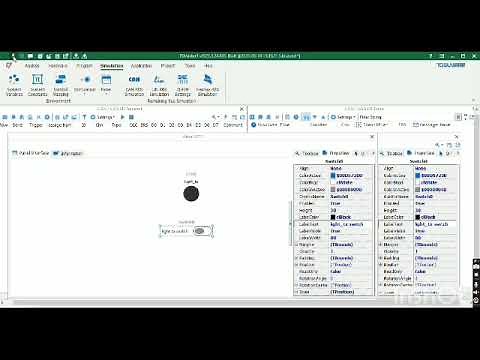The width and height of the screenshot is (480, 360).
Task: Click the play icon in the transmit toolbar
Action: point(122,117)
